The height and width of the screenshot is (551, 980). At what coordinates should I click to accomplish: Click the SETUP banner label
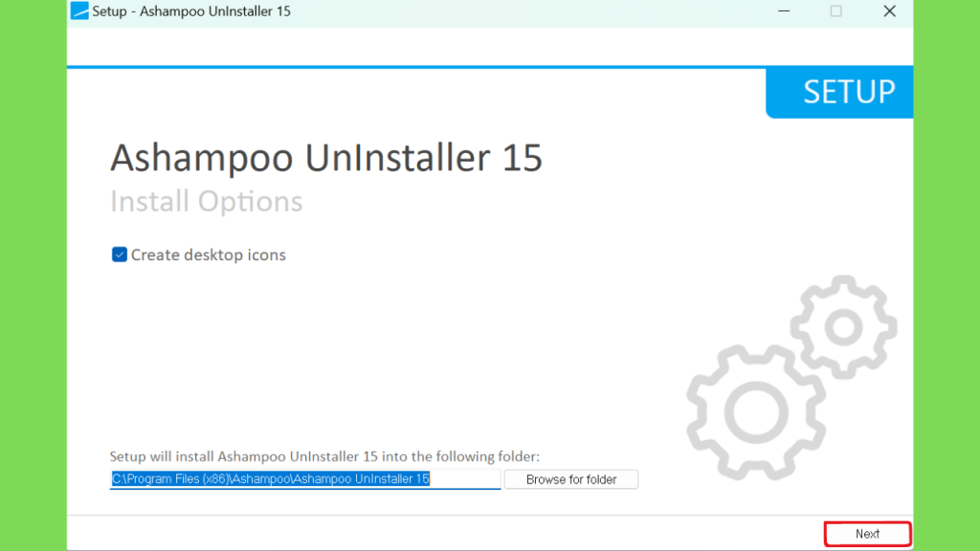click(x=849, y=92)
